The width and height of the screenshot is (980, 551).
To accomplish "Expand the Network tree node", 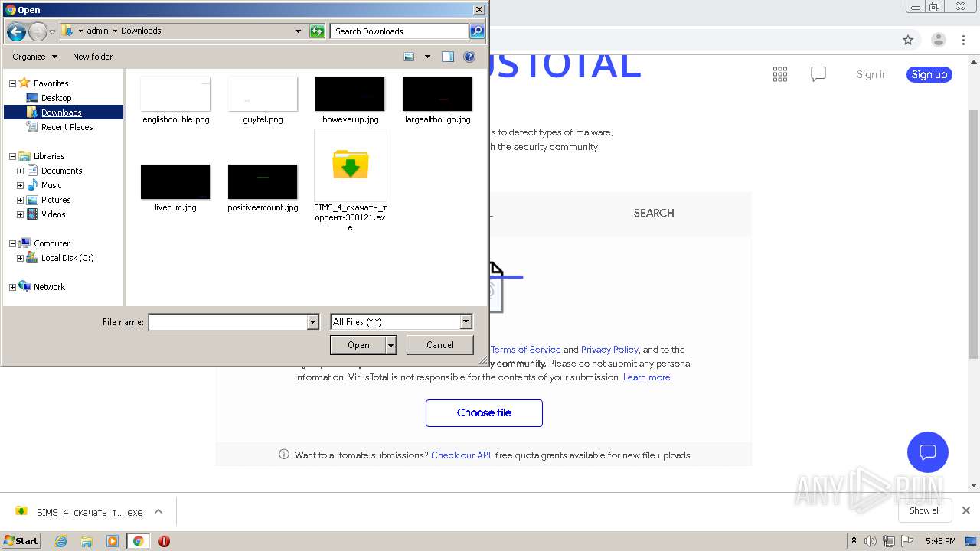I will click(x=12, y=287).
